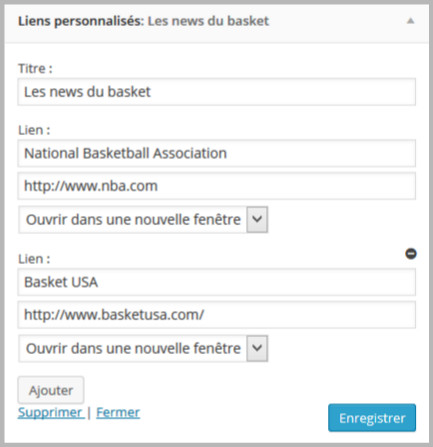Save the widget with the Enregistrer button
The image size is (433, 447).
point(372,418)
